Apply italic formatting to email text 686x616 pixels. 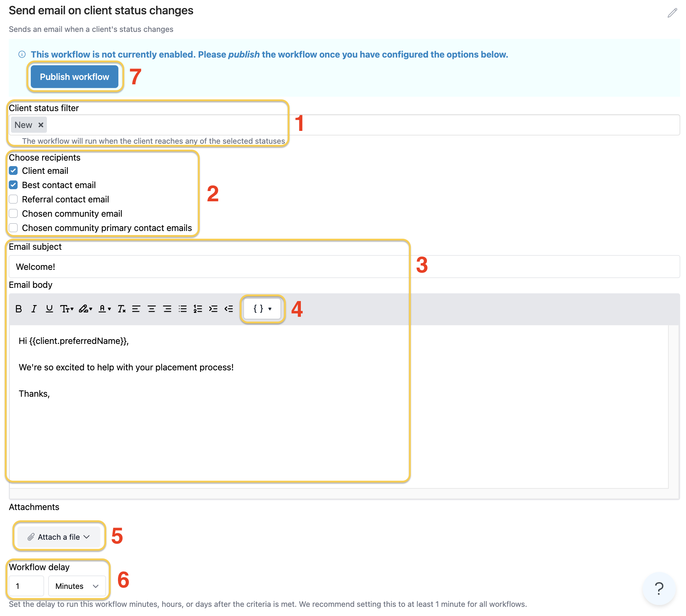pyautogui.click(x=34, y=309)
